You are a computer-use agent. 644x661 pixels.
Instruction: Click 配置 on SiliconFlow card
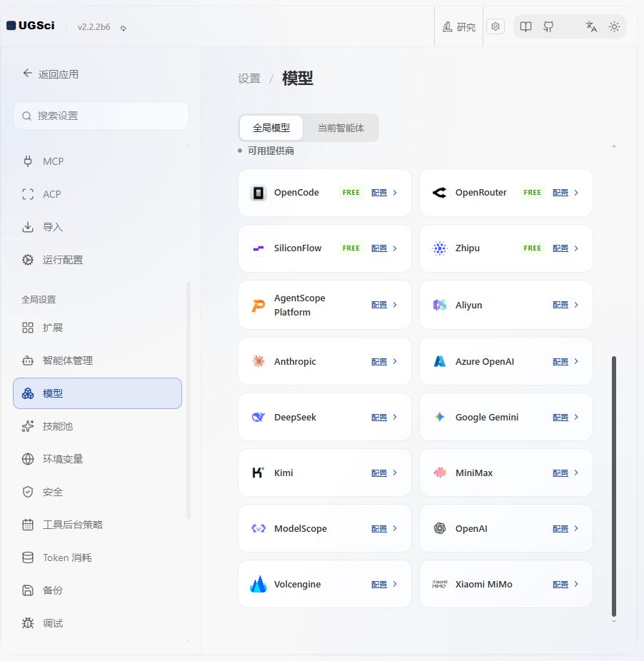click(379, 248)
